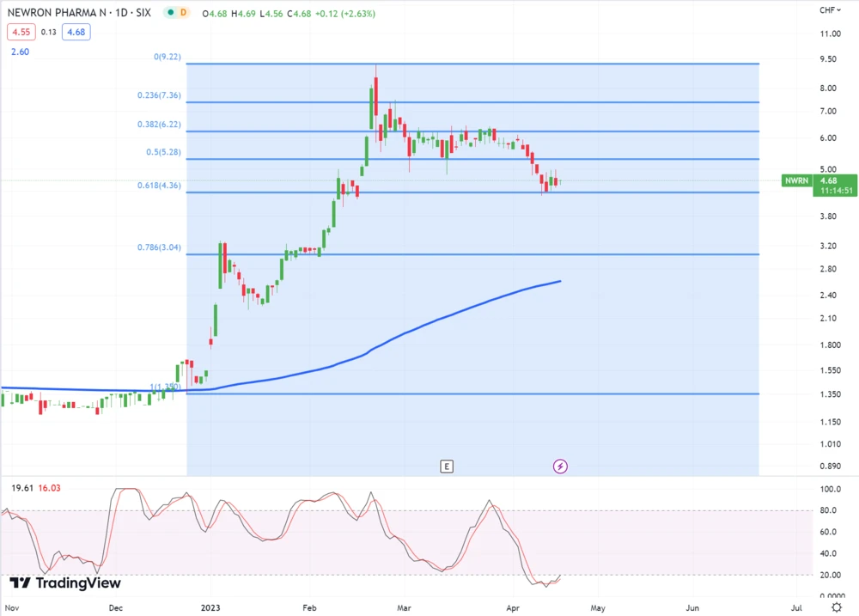The image size is (859, 616).
Task: Click the green market status dot
Action: [171, 13]
